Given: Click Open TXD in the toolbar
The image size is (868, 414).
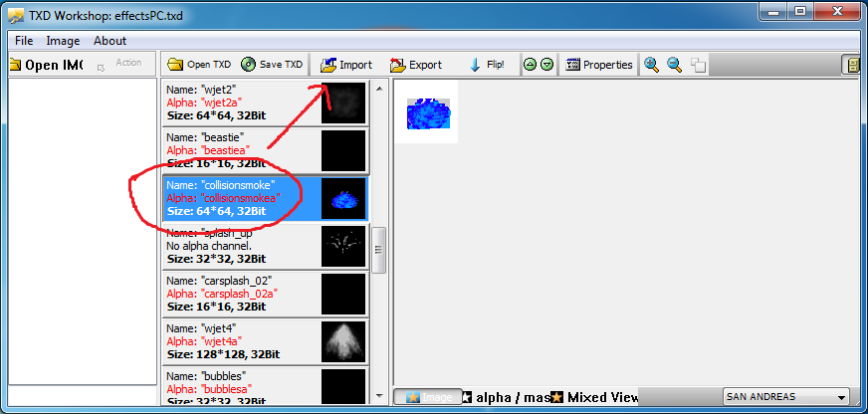Looking at the screenshot, I should point(199,65).
